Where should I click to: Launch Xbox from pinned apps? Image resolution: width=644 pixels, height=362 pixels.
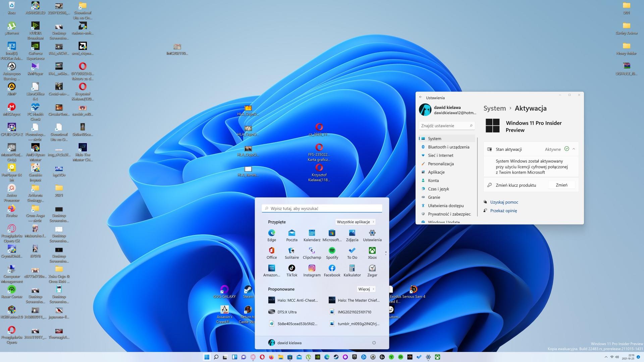pyautogui.click(x=372, y=253)
